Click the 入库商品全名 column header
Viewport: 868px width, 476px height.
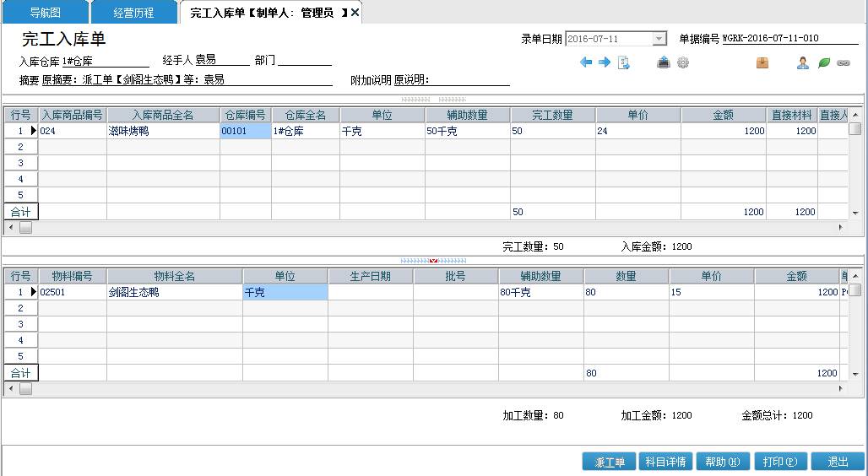pyautogui.click(x=163, y=115)
